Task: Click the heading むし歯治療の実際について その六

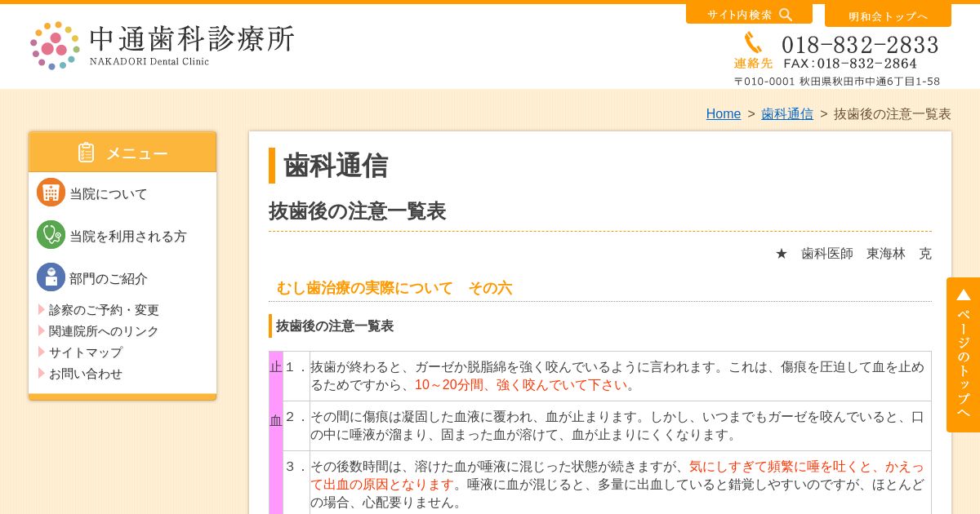Action: click(x=394, y=288)
